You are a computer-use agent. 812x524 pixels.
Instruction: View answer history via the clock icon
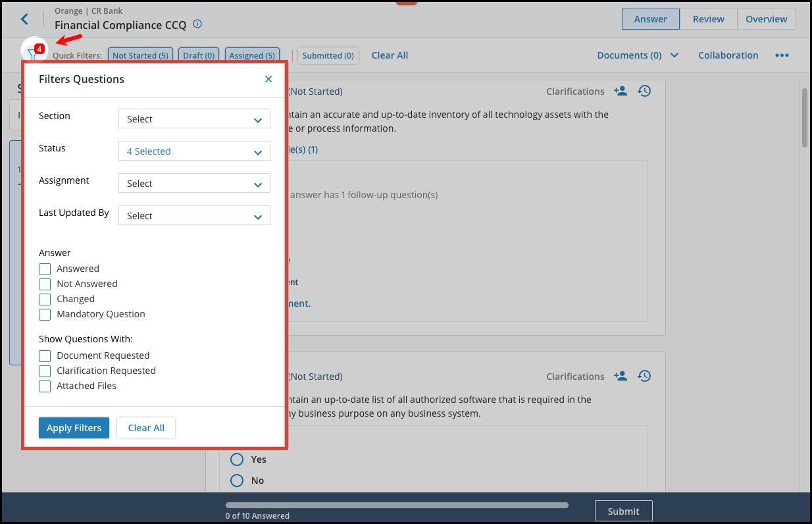click(644, 91)
